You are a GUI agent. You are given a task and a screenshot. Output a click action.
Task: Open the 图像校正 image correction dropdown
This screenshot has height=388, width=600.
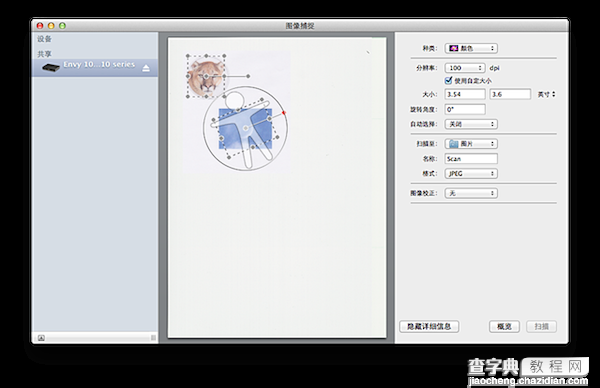pyautogui.click(x=471, y=193)
